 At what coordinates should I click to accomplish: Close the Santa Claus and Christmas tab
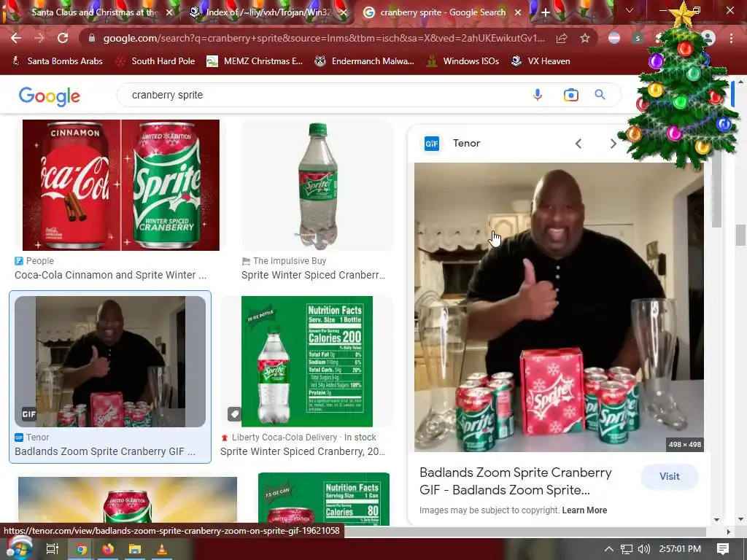[x=169, y=12]
